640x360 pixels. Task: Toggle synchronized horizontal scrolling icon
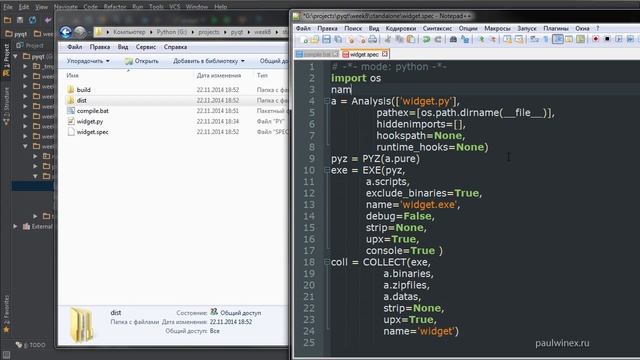(519, 40)
